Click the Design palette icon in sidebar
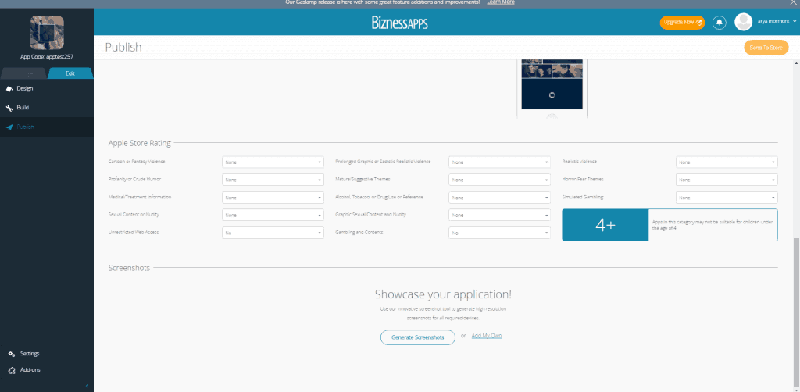This screenshot has width=800, height=392. coord(9,89)
